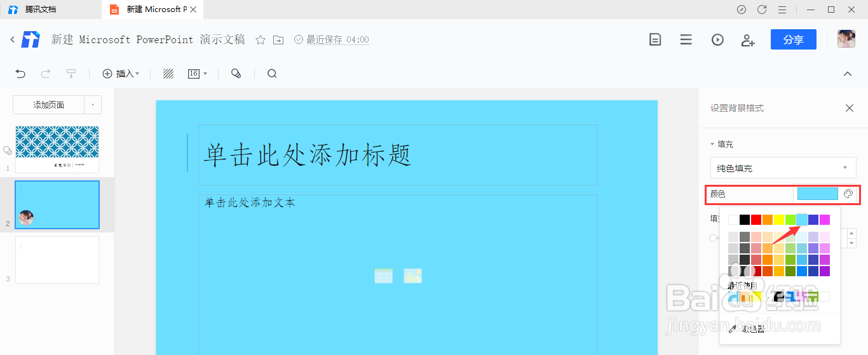The height and width of the screenshot is (355, 868).
Task: Undo the last action
Action: [x=20, y=74]
